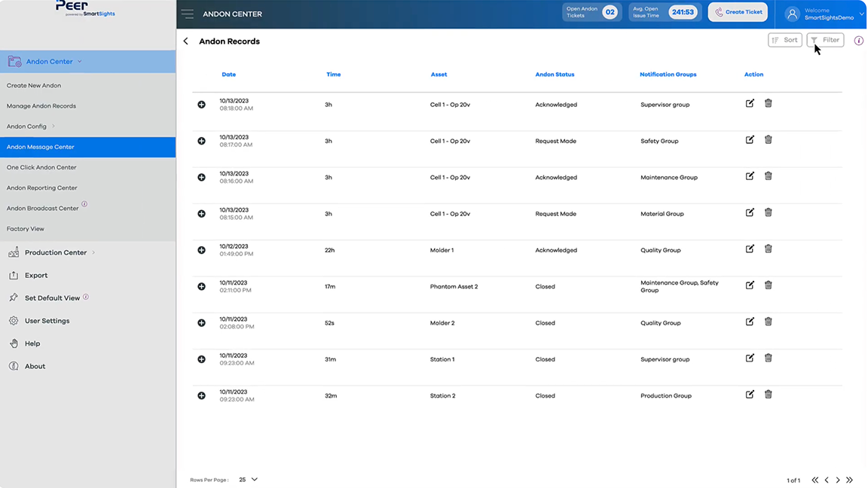Click the Notification Groups column header

tap(668, 74)
